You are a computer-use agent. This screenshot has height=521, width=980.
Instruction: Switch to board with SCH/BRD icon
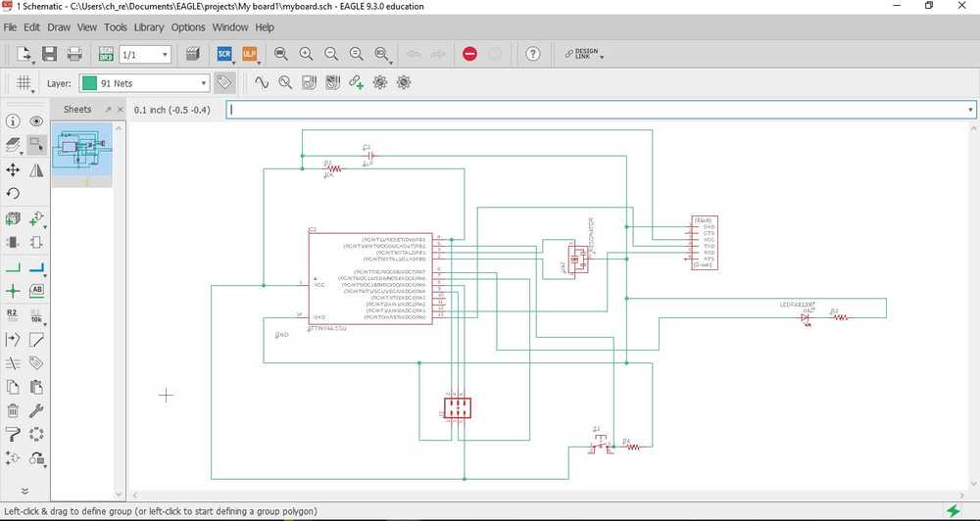tap(106, 54)
